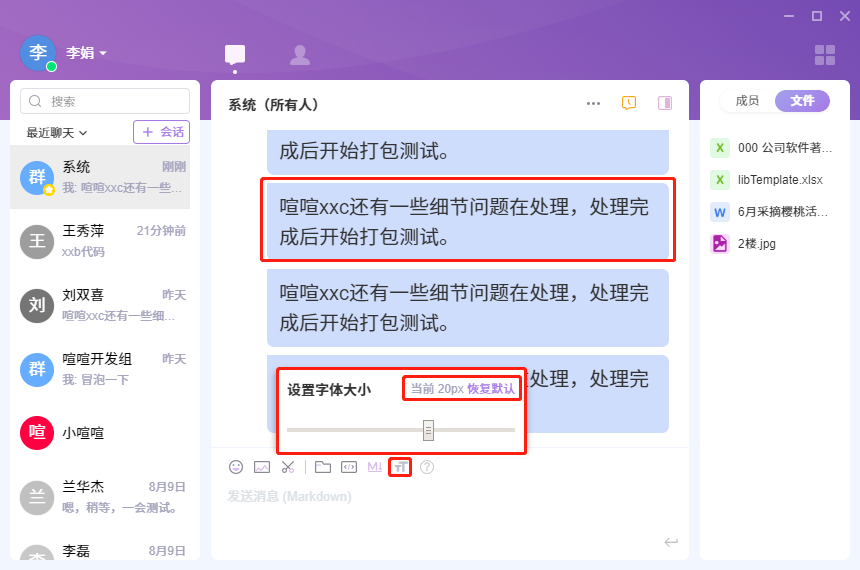Click the send image icon
Screen dimensions: 860x570
pyautogui.click(x=262, y=467)
